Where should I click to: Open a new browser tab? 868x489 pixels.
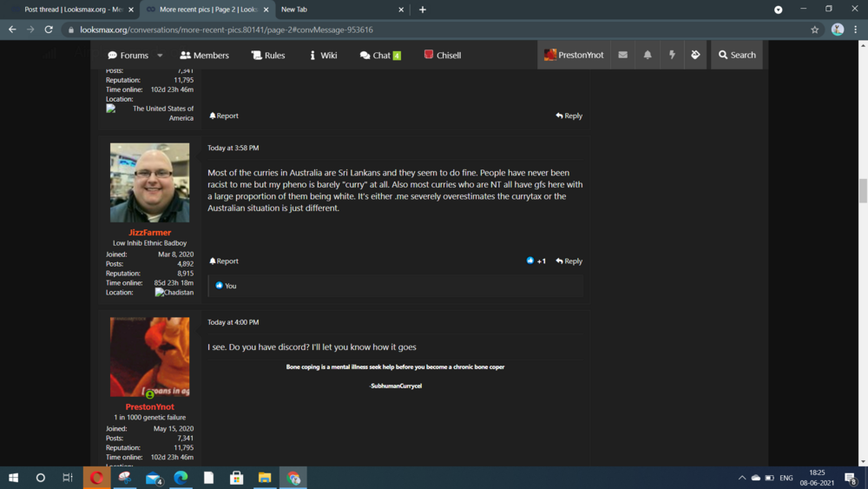pos(423,10)
